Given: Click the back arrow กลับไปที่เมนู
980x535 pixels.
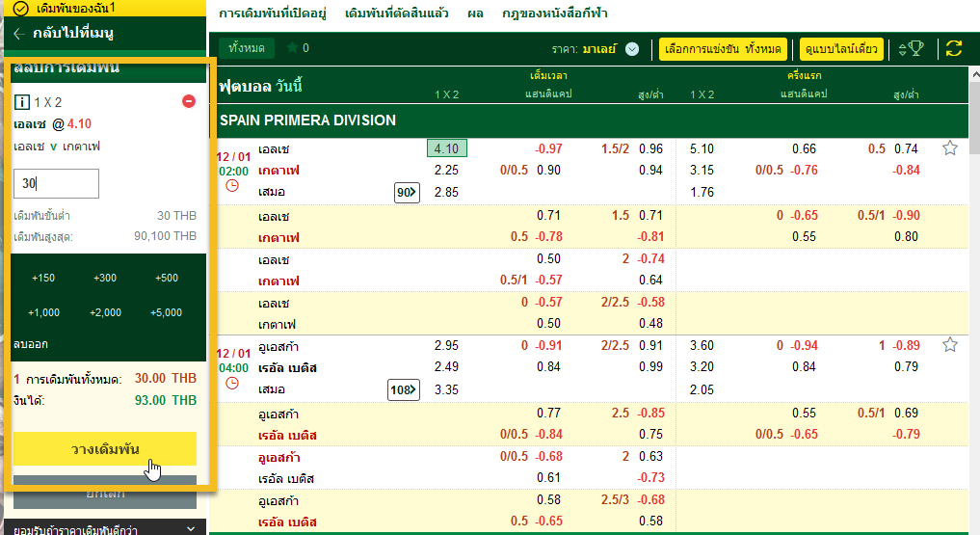Looking at the screenshot, I should pos(21,33).
